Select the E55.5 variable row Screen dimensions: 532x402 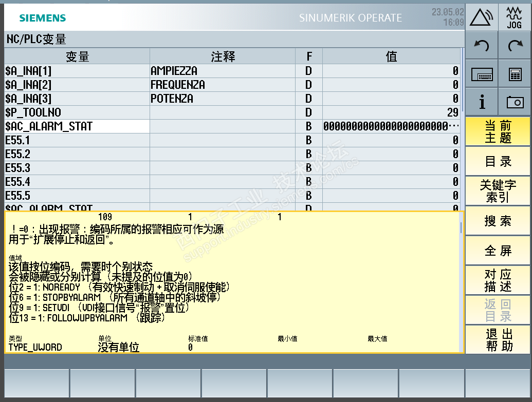point(232,196)
